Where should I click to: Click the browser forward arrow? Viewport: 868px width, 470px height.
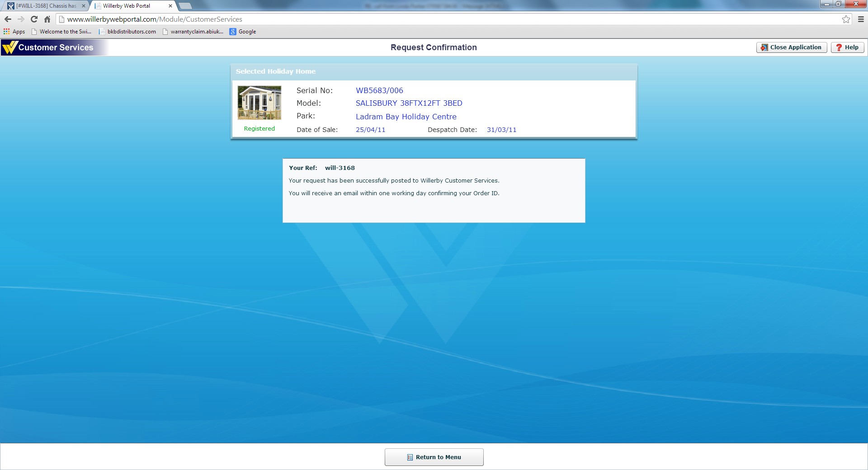pos(21,19)
